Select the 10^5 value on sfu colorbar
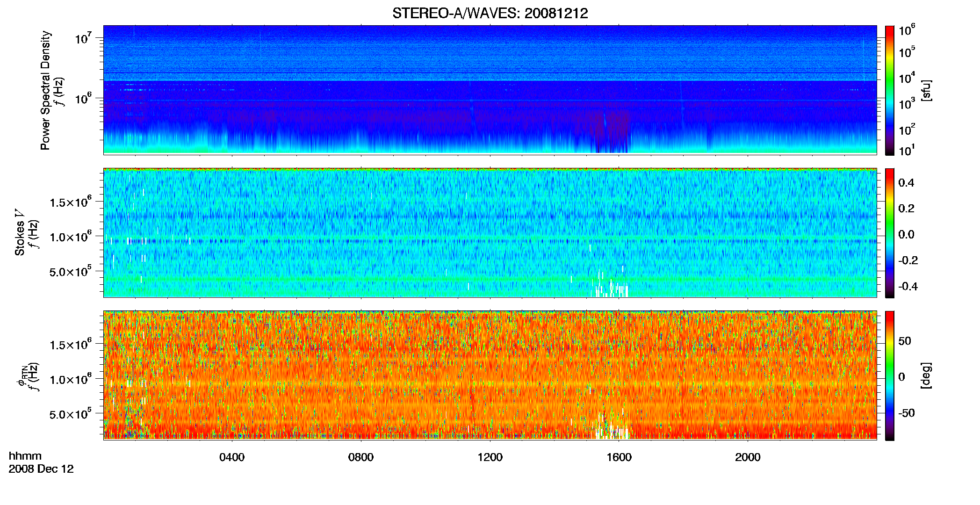This screenshot has width=980, height=505. point(907,51)
